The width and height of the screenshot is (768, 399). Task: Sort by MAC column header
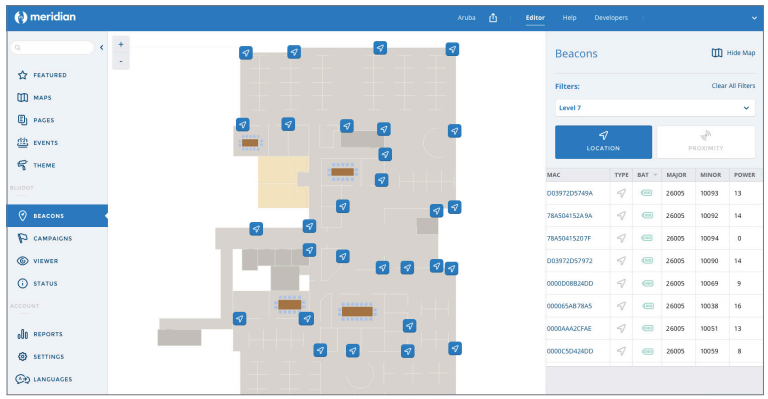[x=553, y=175]
